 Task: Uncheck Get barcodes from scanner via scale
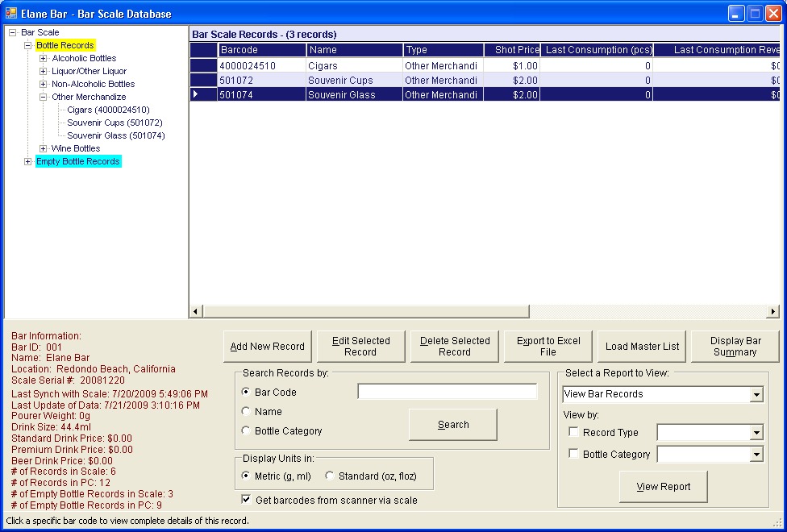(x=247, y=500)
